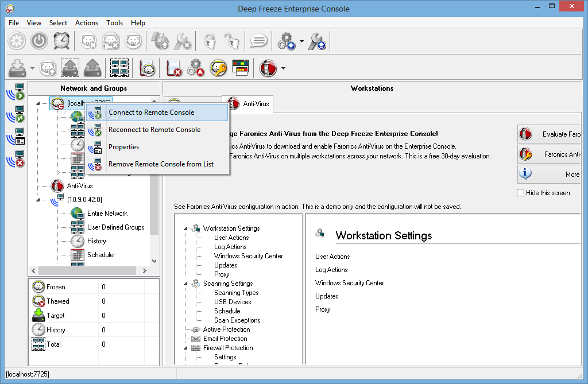Viewport: 588px width, 384px height.
Task: Select Entire Network under 10.9.0.42
Action: [x=107, y=214]
